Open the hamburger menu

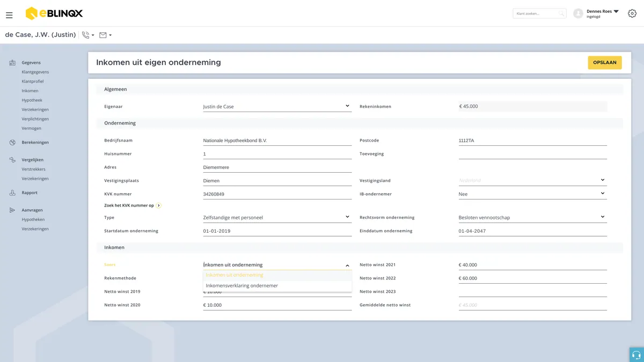click(x=9, y=15)
